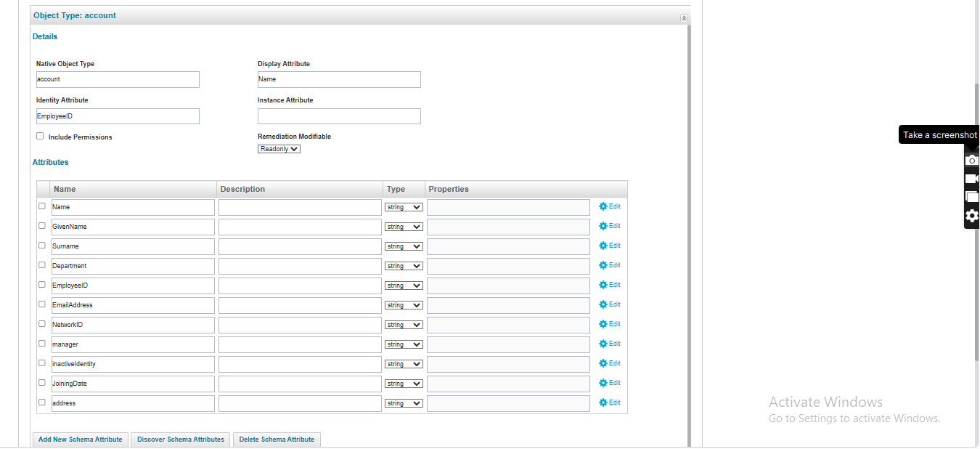
Task: Open the Type dropdown for NetworkID
Action: point(404,325)
